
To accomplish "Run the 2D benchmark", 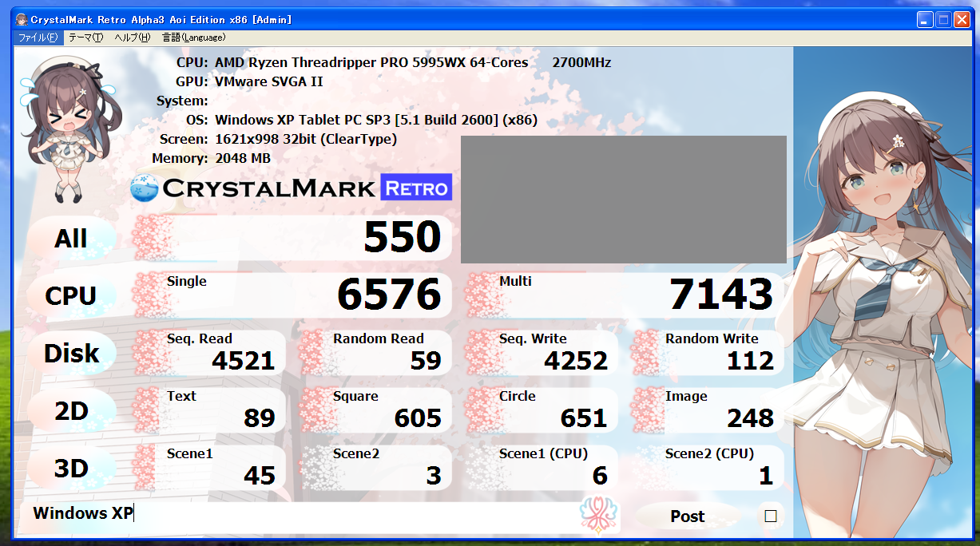I will coord(71,411).
